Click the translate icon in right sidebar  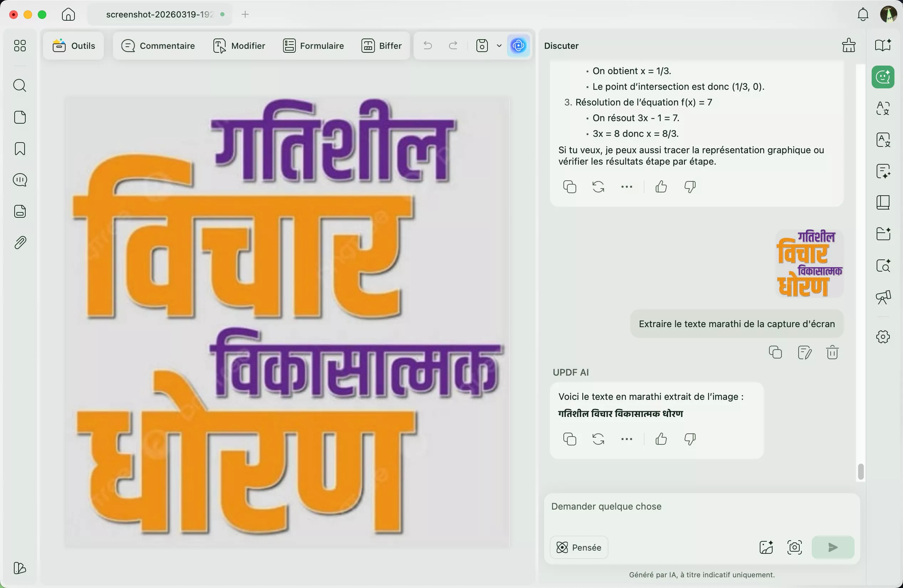883,108
